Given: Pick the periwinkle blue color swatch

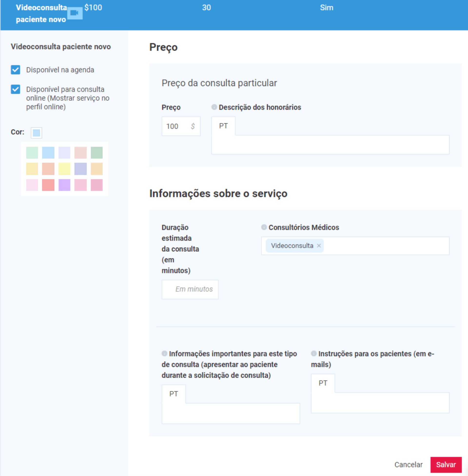Looking at the screenshot, I should pyautogui.click(x=81, y=169).
